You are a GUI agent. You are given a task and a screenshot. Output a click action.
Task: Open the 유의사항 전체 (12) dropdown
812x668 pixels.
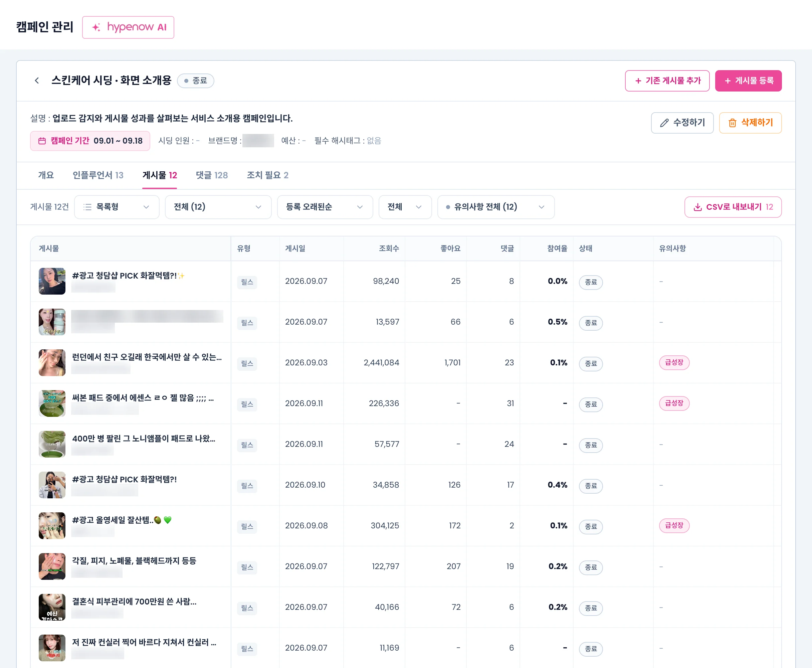coord(495,207)
